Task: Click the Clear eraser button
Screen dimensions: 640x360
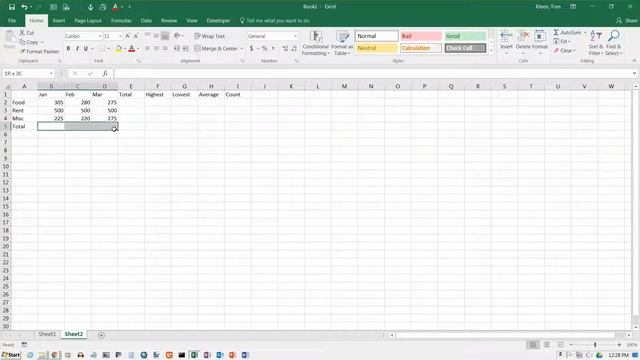Action: (x=564, y=51)
